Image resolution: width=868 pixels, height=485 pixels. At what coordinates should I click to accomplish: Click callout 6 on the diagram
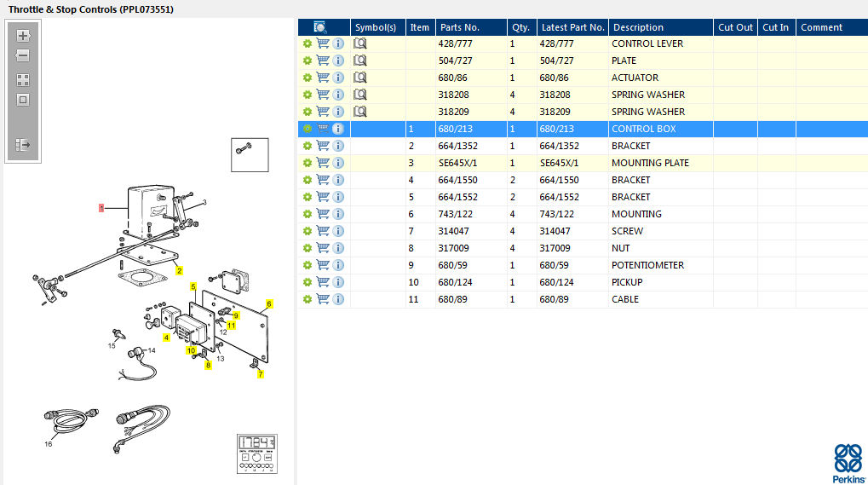269,304
